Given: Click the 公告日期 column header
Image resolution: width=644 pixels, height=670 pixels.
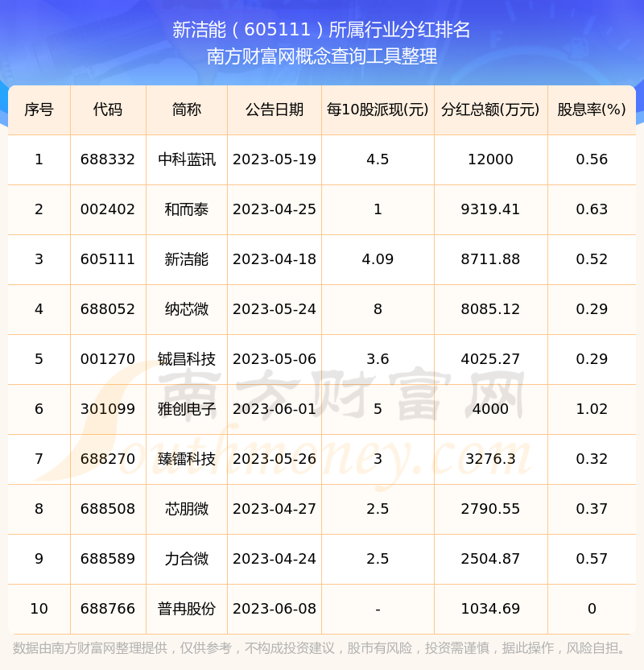Looking at the screenshot, I should pyautogui.click(x=275, y=110).
